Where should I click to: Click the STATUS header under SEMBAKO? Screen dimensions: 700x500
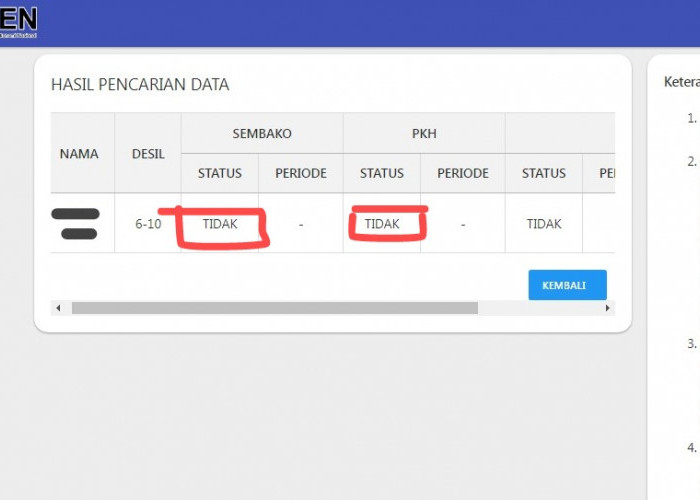pyautogui.click(x=220, y=173)
